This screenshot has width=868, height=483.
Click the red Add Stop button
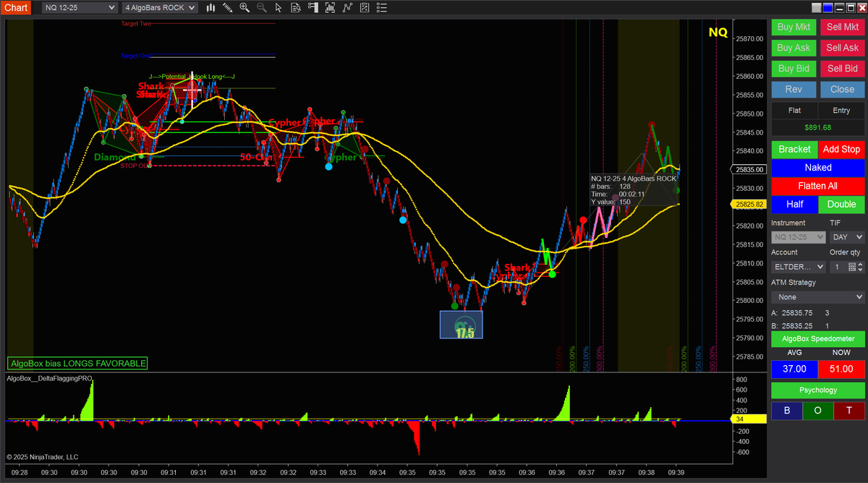coord(841,149)
